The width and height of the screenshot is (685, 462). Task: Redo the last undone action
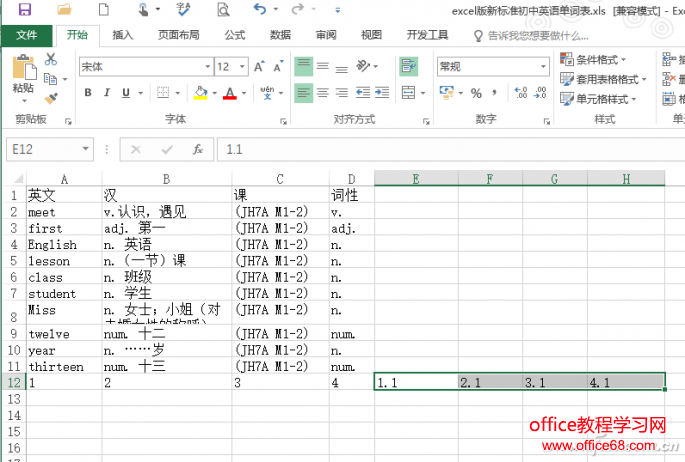pyautogui.click(x=298, y=9)
